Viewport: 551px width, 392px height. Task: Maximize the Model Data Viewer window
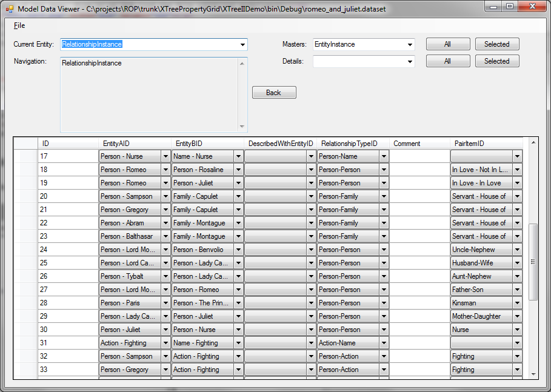click(x=510, y=6)
